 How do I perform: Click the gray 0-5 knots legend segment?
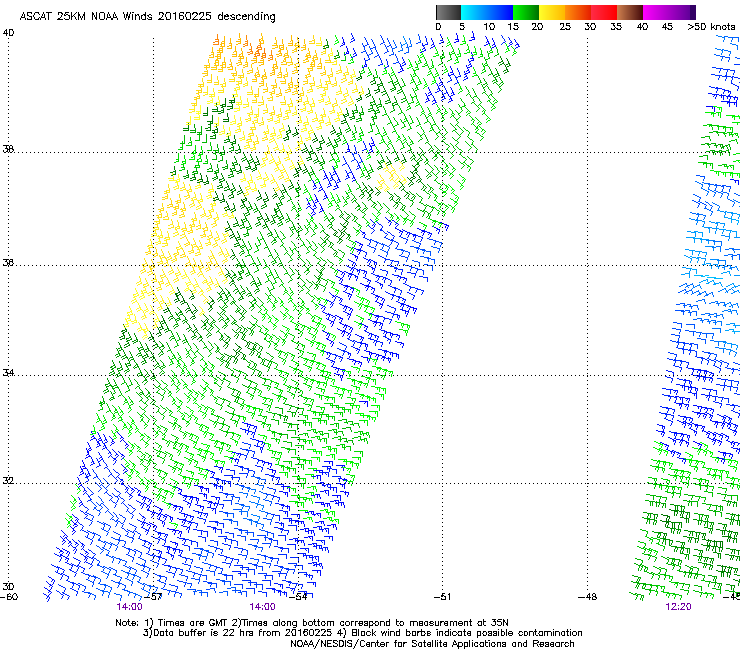coord(448,12)
